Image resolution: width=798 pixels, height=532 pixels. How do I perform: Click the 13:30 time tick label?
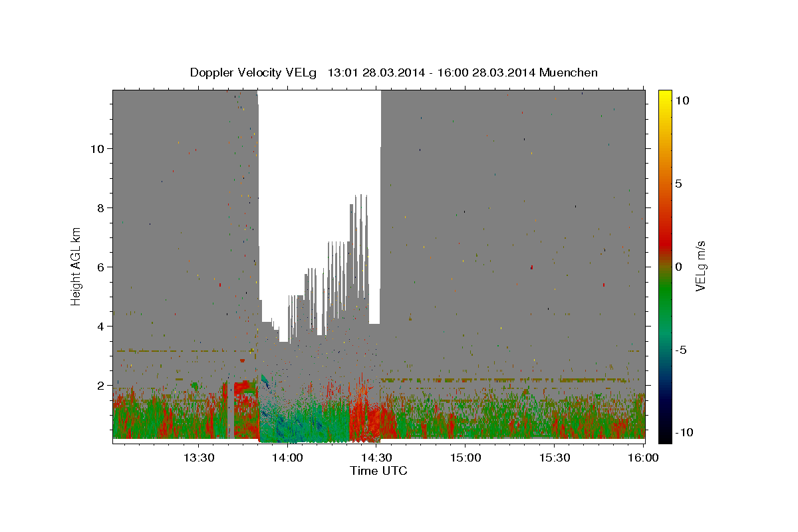point(199,458)
